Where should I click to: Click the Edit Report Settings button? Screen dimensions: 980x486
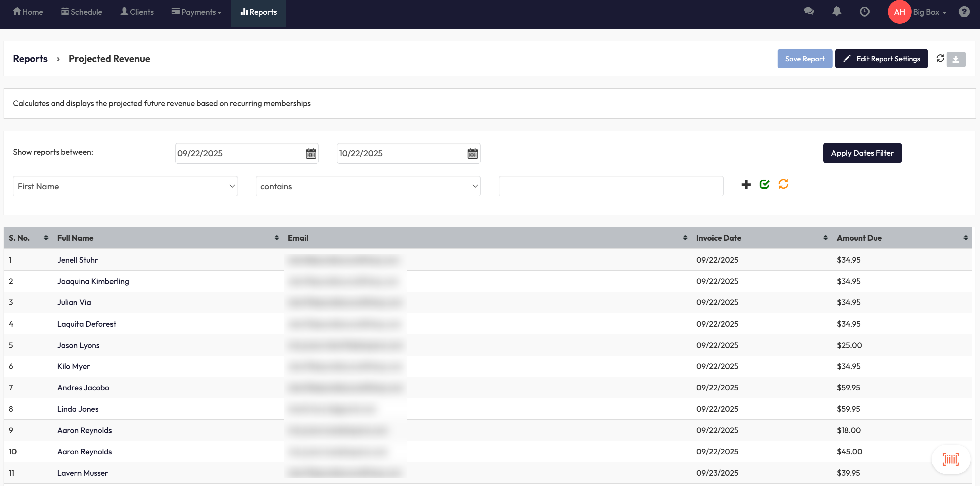881,59
